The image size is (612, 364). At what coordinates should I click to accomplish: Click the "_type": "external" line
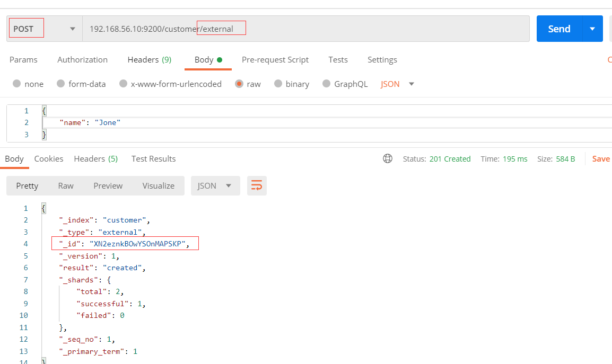[x=102, y=232]
